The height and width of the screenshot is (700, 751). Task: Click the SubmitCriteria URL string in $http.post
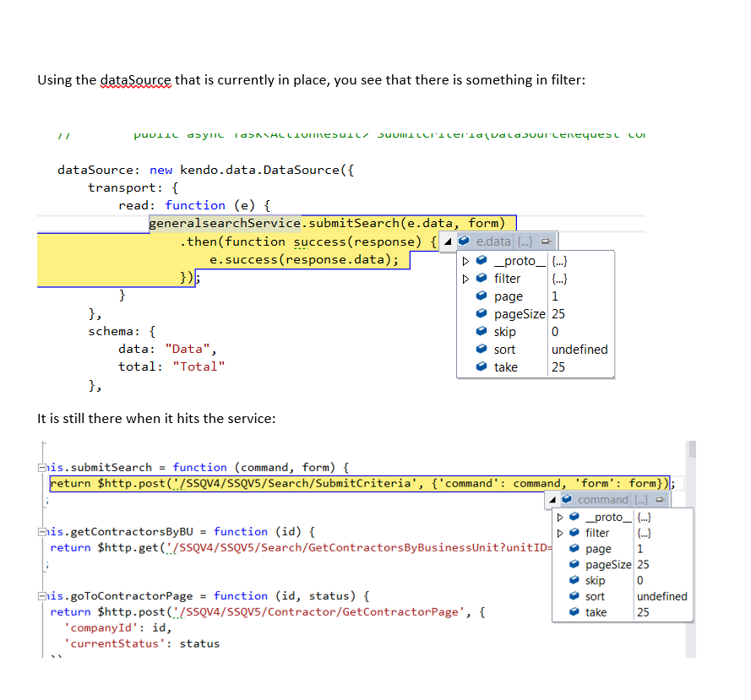click(295, 484)
